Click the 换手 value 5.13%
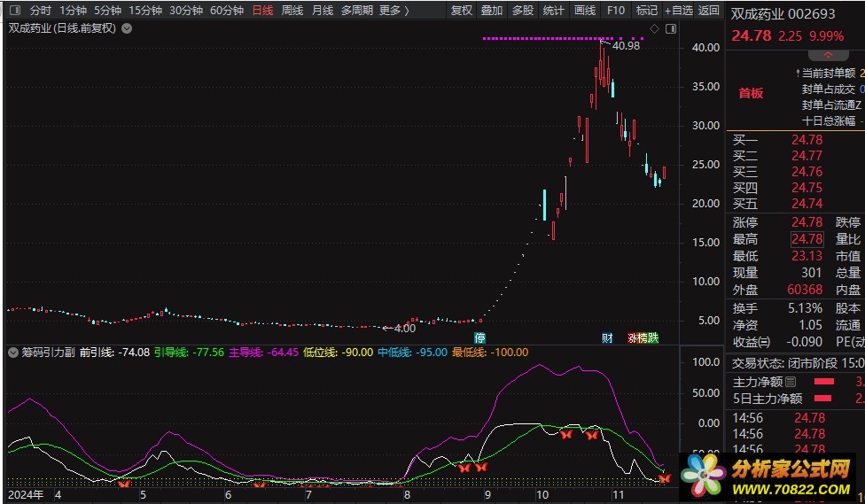865x504 pixels. pyautogui.click(x=805, y=308)
